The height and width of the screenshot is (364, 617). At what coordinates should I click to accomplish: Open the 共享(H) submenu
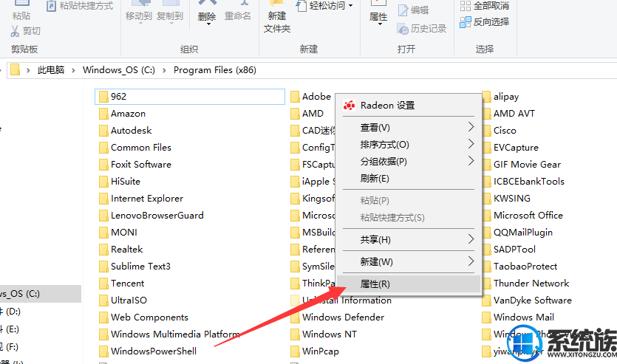(x=409, y=239)
